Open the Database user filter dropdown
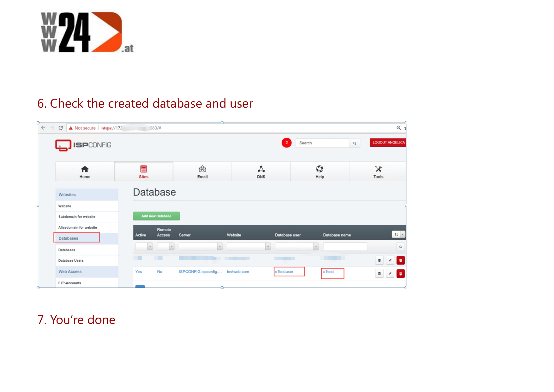 (x=297, y=246)
